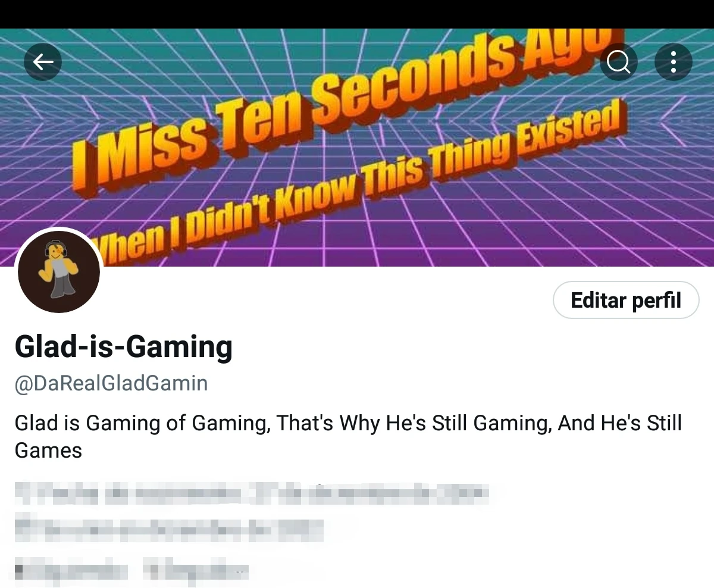Open search with the magnifier icon

point(619,61)
